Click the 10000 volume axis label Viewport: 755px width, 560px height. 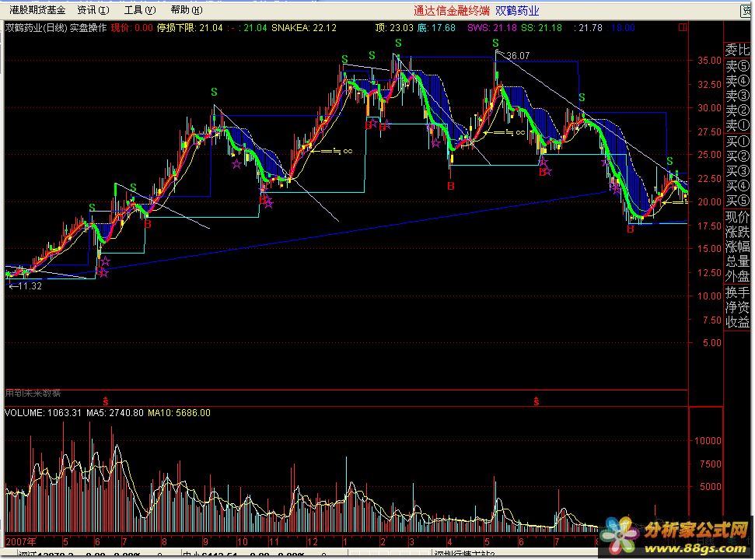pyautogui.click(x=708, y=440)
